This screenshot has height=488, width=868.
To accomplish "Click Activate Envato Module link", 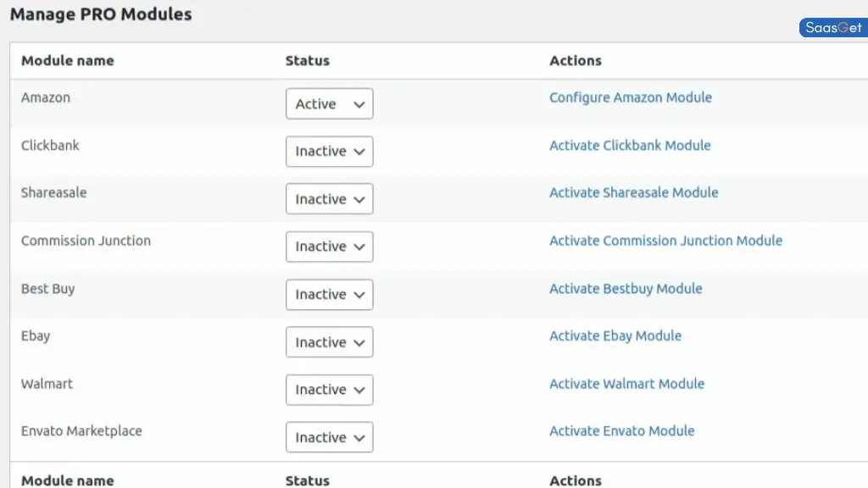I will coord(621,430).
